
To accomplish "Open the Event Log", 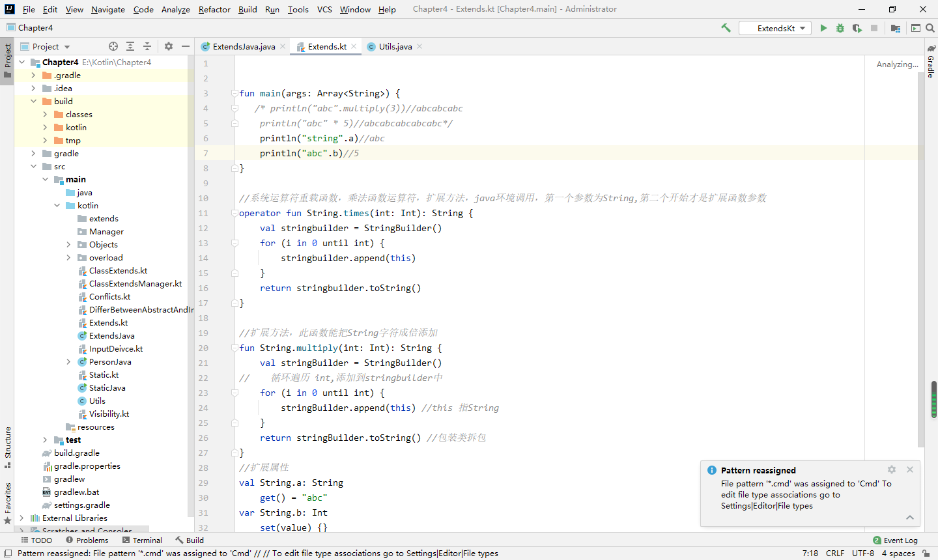I will pos(895,540).
